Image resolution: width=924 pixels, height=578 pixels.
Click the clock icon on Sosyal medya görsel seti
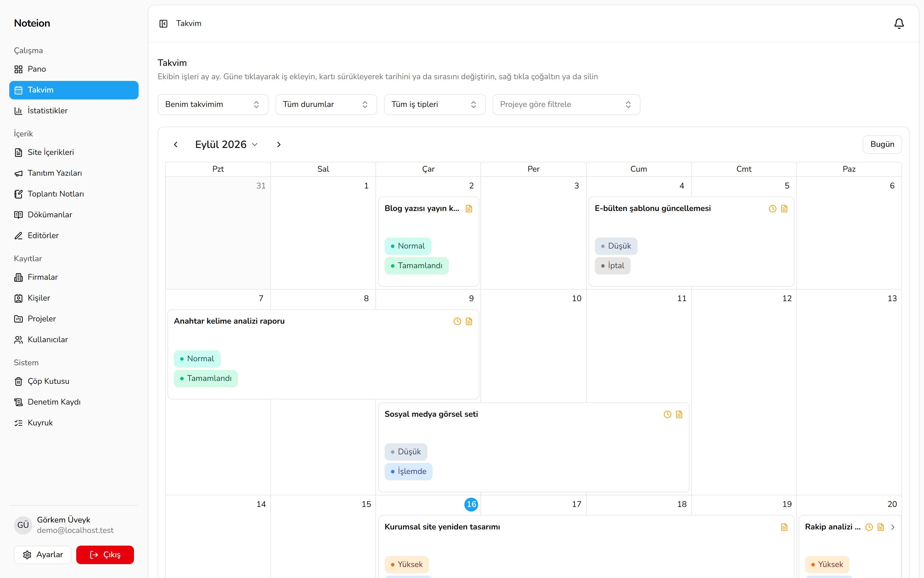[667, 414]
